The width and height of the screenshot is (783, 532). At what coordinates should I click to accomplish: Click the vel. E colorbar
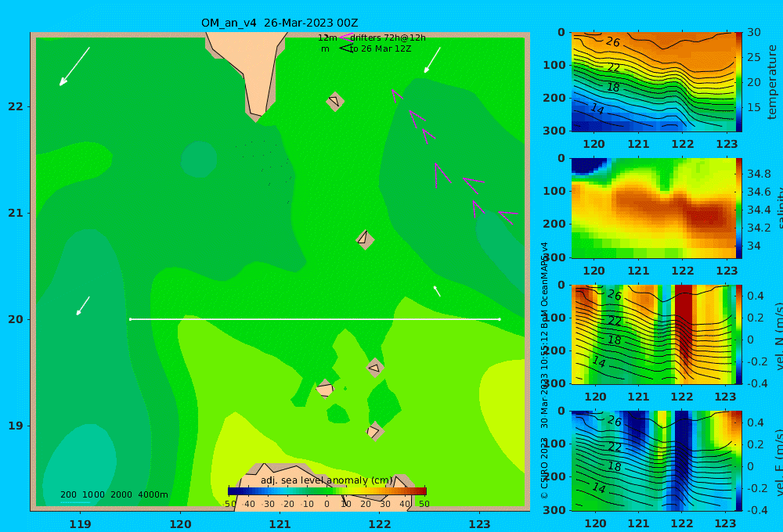[x=738, y=461]
